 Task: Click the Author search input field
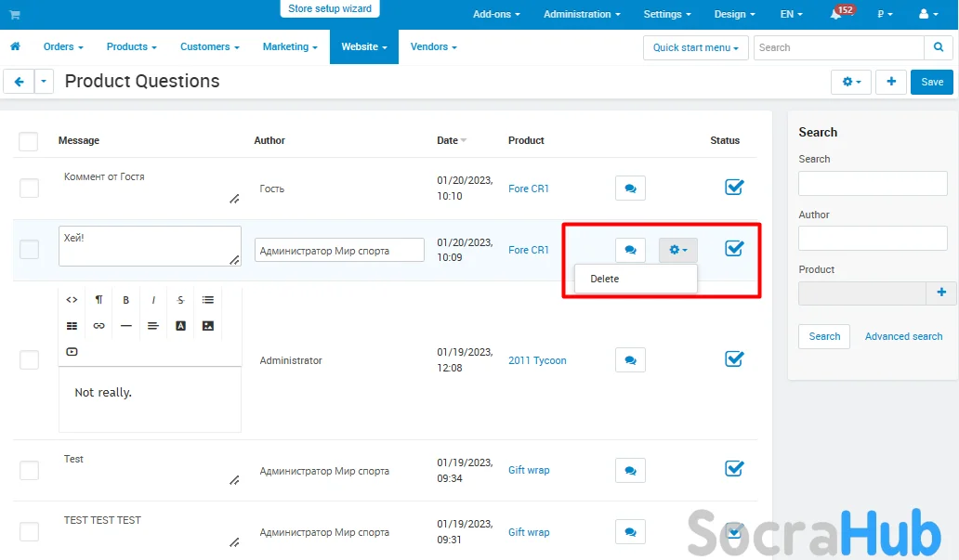tap(873, 239)
